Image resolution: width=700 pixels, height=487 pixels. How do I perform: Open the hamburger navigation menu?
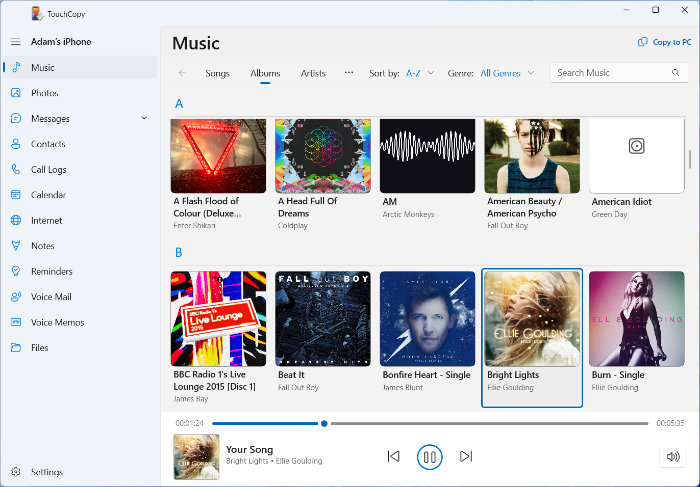point(16,42)
